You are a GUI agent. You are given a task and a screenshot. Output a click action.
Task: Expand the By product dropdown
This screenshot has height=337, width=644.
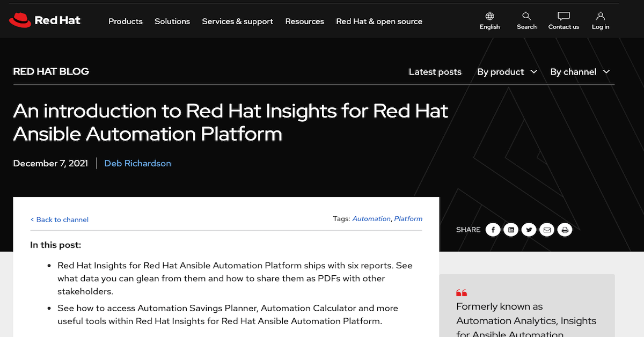[x=507, y=72]
